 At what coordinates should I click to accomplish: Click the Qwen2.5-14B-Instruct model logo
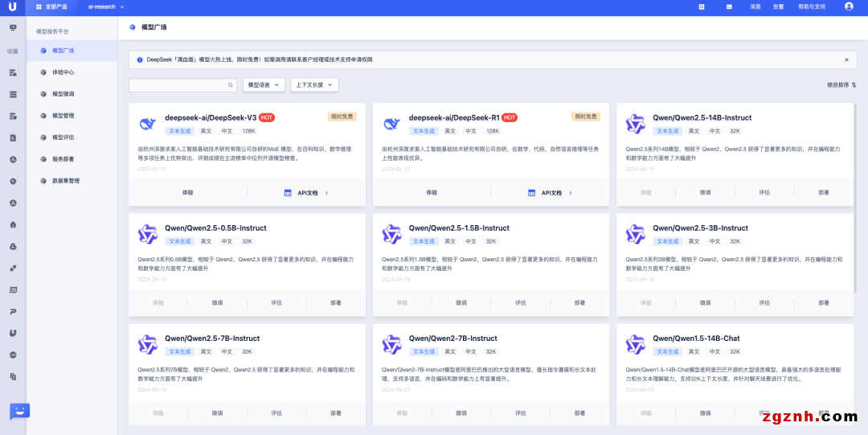tap(636, 123)
